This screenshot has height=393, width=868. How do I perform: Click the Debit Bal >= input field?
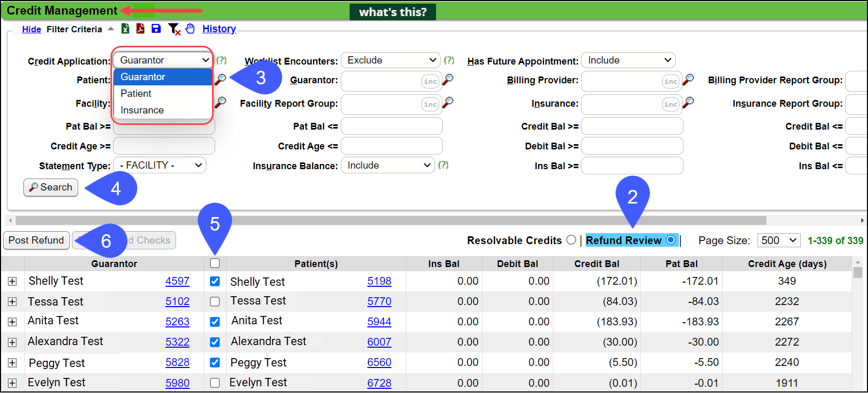coord(632,146)
